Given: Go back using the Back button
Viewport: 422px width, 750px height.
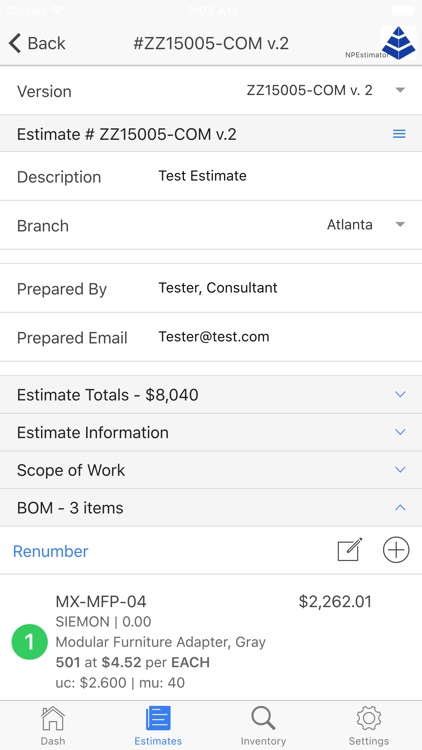Looking at the screenshot, I should click(37, 43).
